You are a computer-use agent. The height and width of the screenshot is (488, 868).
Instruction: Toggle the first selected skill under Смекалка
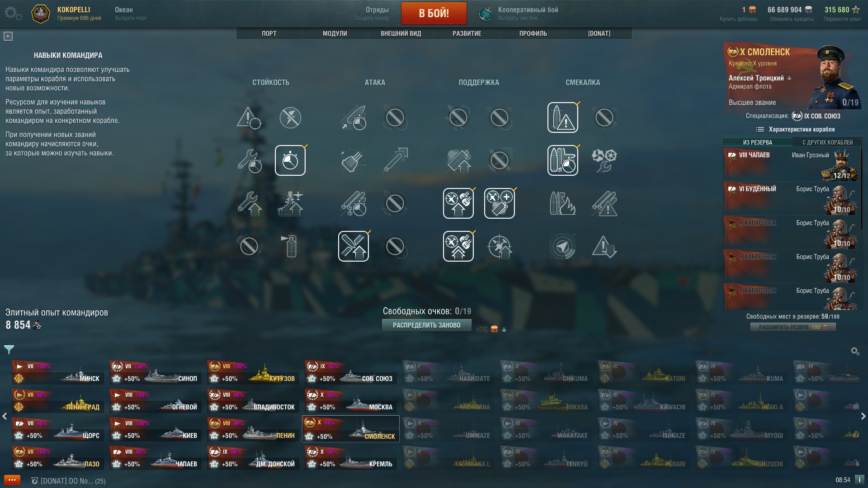point(562,117)
